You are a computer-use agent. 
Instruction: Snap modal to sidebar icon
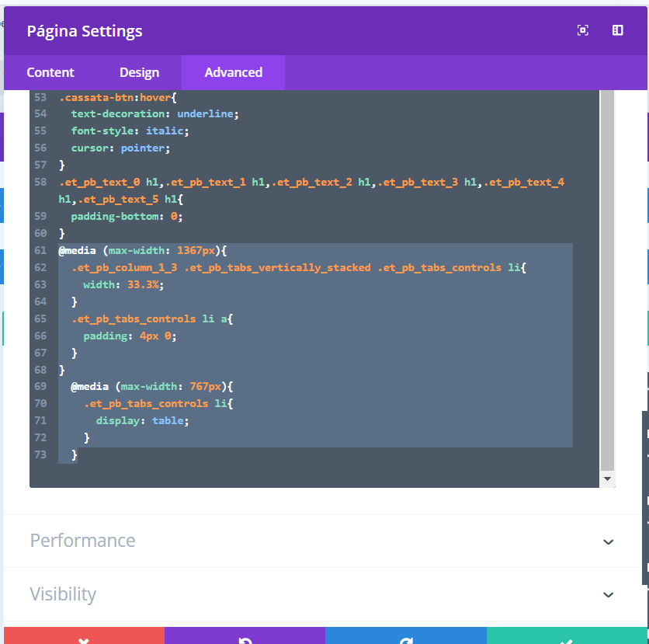click(x=617, y=30)
